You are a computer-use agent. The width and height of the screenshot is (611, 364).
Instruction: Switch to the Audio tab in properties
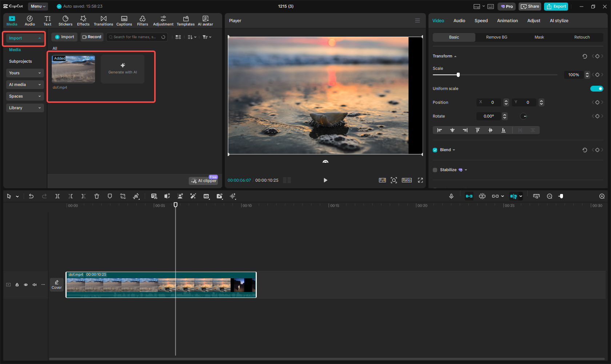(x=459, y=21)
